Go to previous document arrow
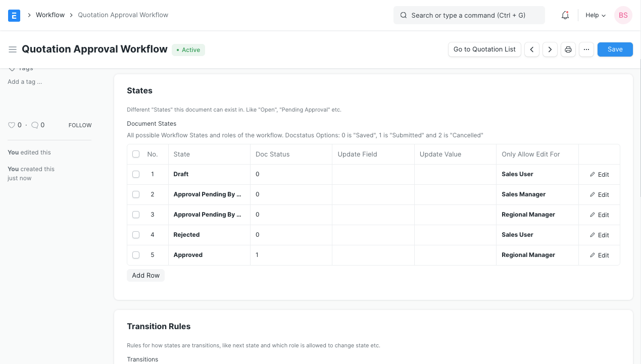The width and height of the screenshot is (641, 364). pyautogui.click(x=531, y=49)
